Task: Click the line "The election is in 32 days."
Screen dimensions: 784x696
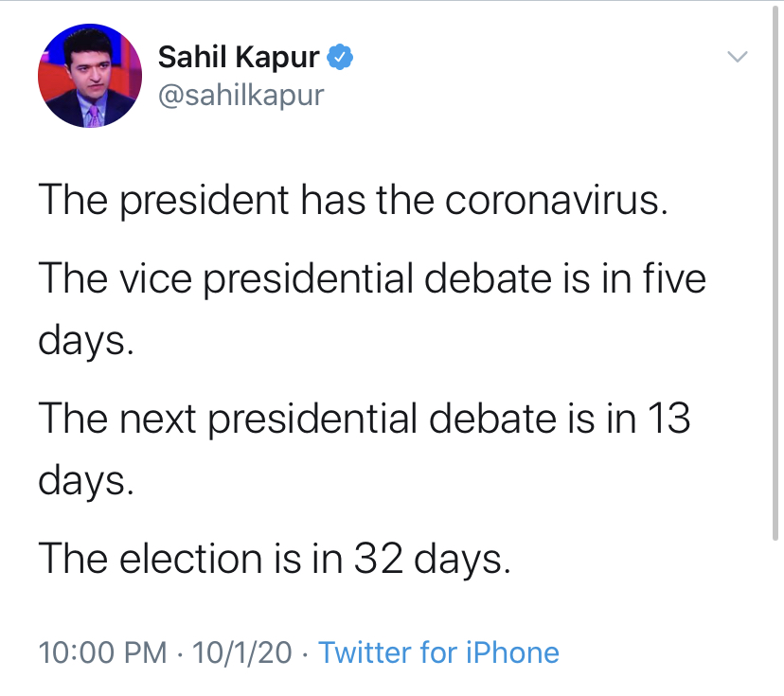Action: click(275, 561)
